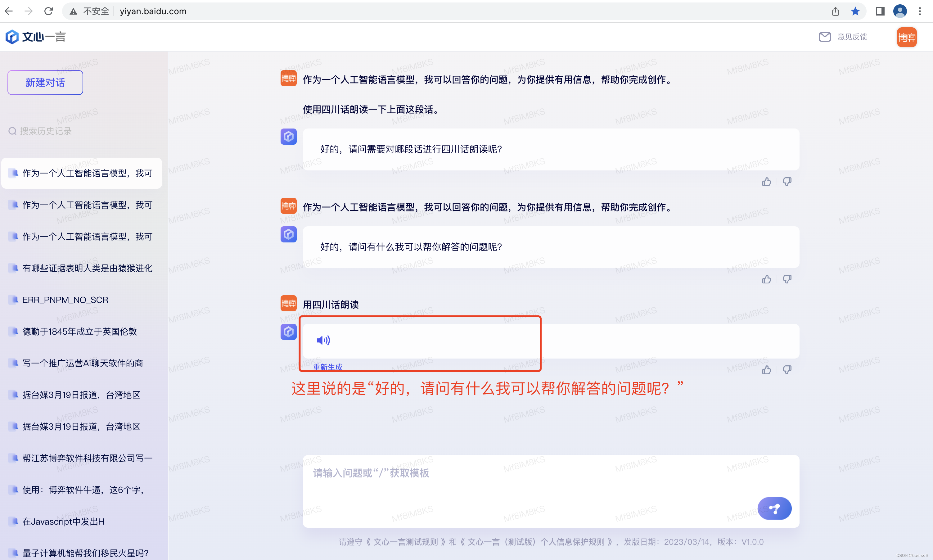This screenshot has width=933, height=560.
Task: Open second history item 据台媒3月19日报道
Action: [x=82, y=427]
